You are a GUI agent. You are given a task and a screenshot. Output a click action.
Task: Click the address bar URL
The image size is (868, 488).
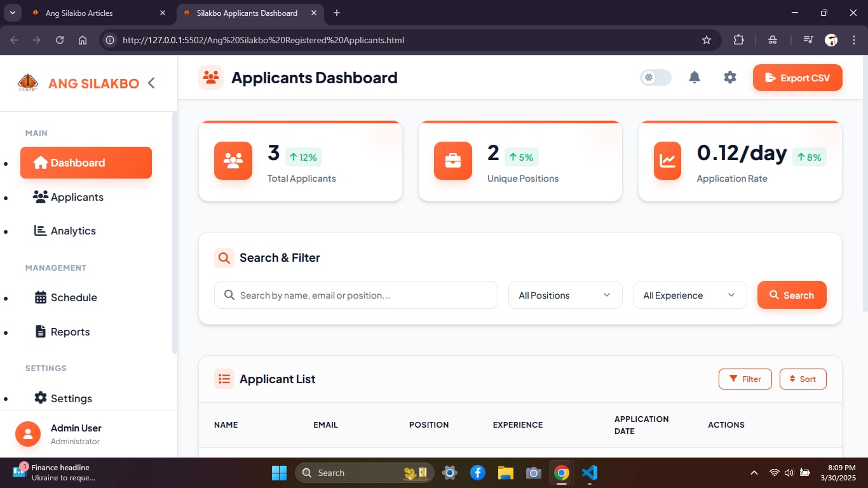(x=263, y=40)
